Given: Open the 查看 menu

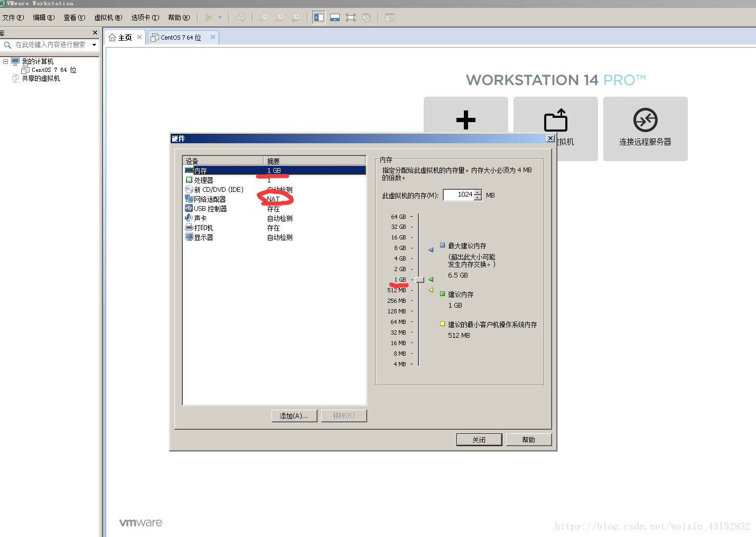Looking at the screenshot, I should pos(74,17).
